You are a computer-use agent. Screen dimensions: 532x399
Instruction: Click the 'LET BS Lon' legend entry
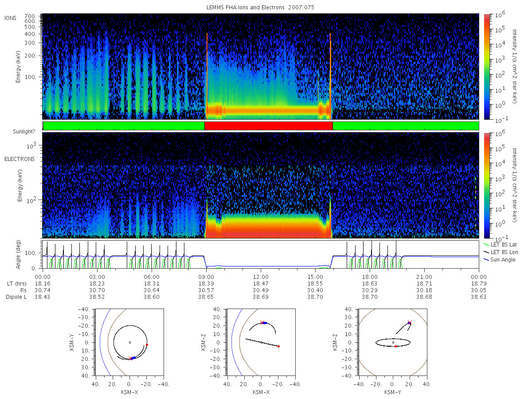pos(500,252)
